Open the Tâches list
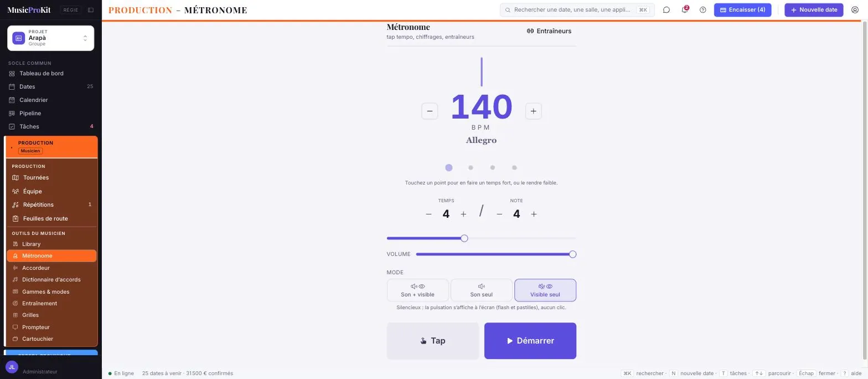 [x=50, y=127]
